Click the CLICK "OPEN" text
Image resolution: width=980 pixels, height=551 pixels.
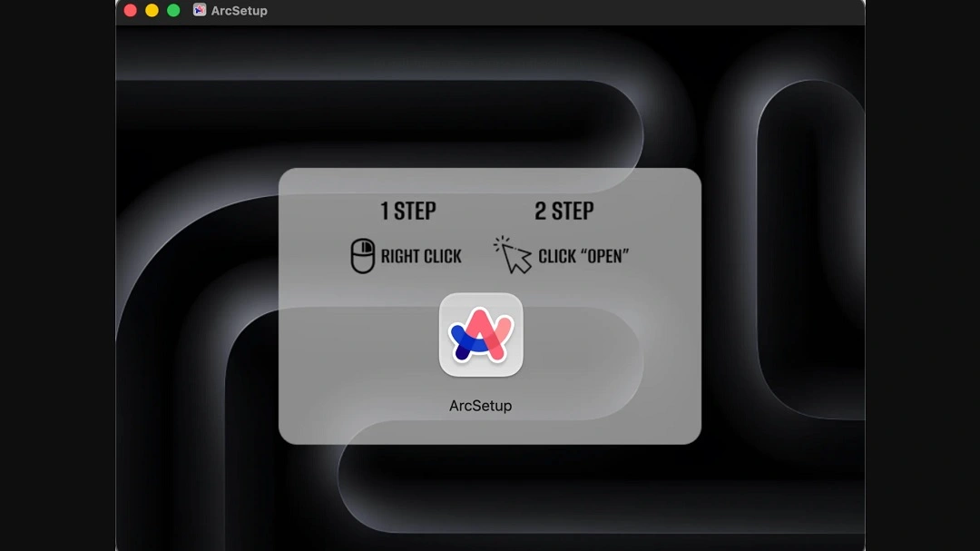point(583,256)
